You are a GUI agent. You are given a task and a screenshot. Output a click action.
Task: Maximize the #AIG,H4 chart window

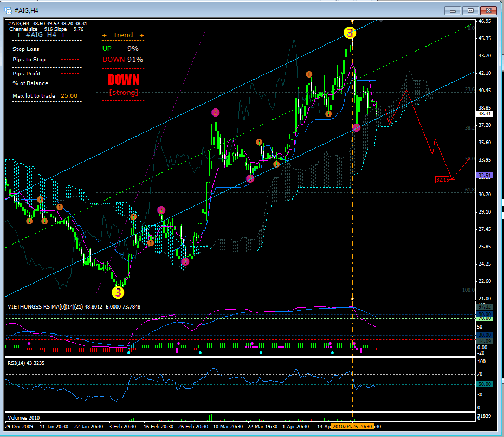coord(470,11)
